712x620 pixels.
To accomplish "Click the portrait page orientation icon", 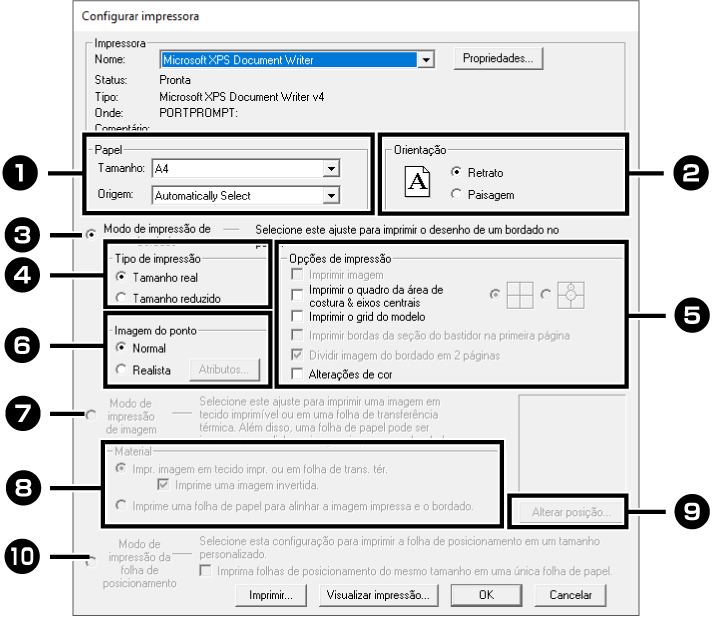I will coord(421,182).
